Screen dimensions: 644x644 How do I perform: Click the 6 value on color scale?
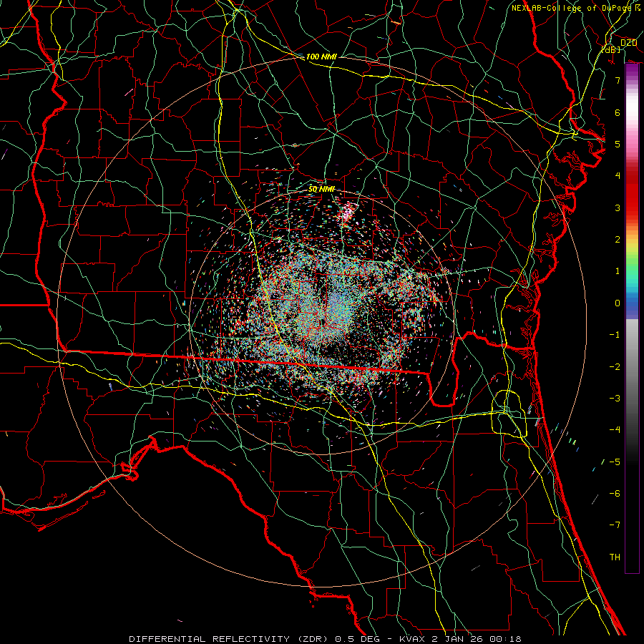click(x=618, y=112)
